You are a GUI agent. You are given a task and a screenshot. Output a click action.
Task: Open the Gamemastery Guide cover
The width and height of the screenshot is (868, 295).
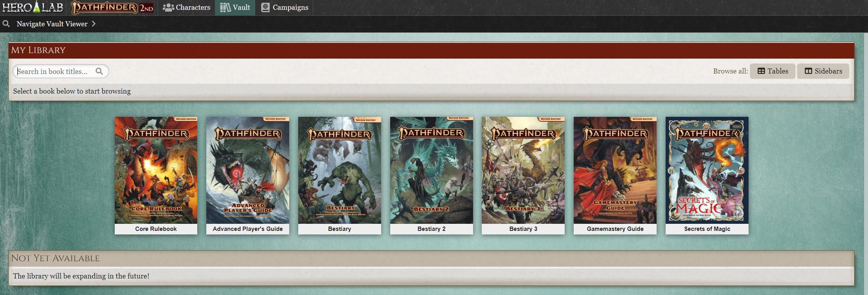[x=615, y=170]
